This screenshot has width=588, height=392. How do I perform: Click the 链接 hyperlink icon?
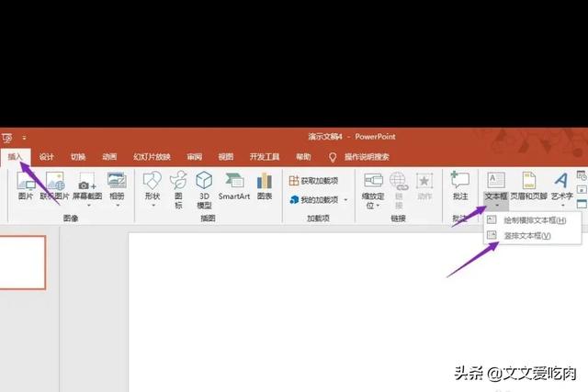399,190
